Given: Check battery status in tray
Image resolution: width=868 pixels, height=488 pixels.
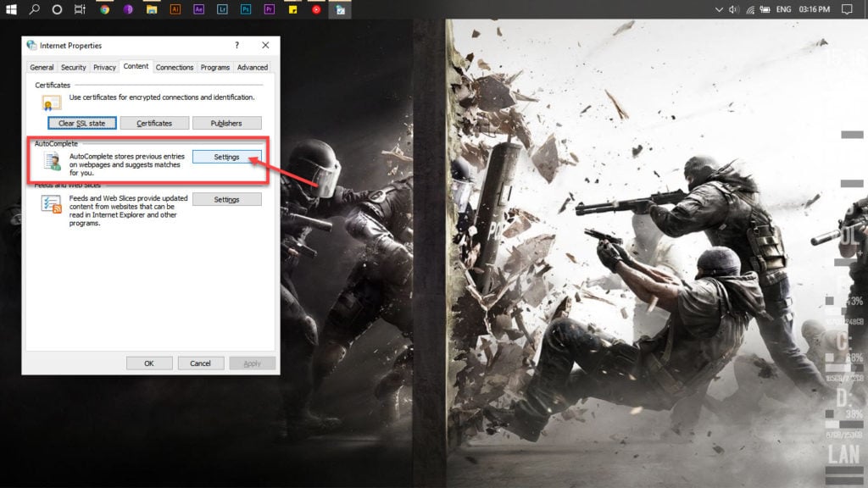Looking at the screenshot, I should click(x=765, y=9).
